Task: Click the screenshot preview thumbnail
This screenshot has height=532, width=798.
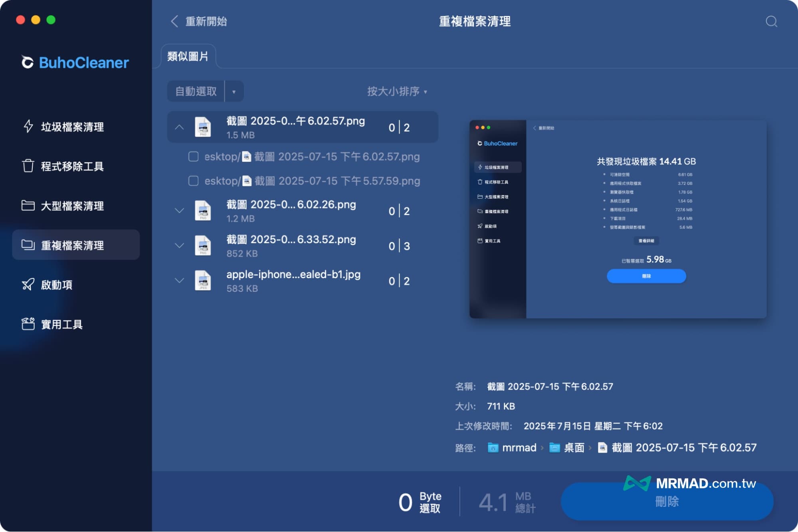Action: 618,219
